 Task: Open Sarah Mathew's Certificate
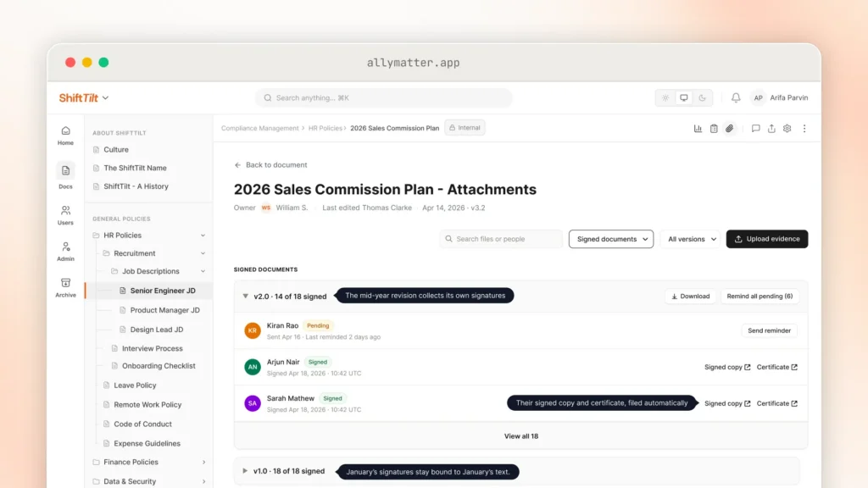tap(776, 403)
